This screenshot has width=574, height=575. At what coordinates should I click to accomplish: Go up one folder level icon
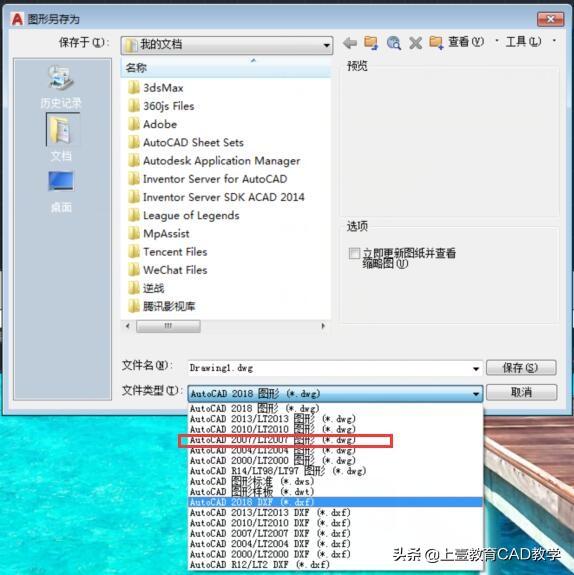pyautogui.click(x=371, y=43)
